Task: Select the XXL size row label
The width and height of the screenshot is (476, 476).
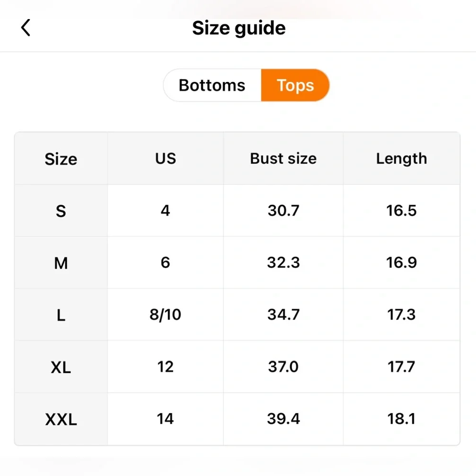Action: 61,419
